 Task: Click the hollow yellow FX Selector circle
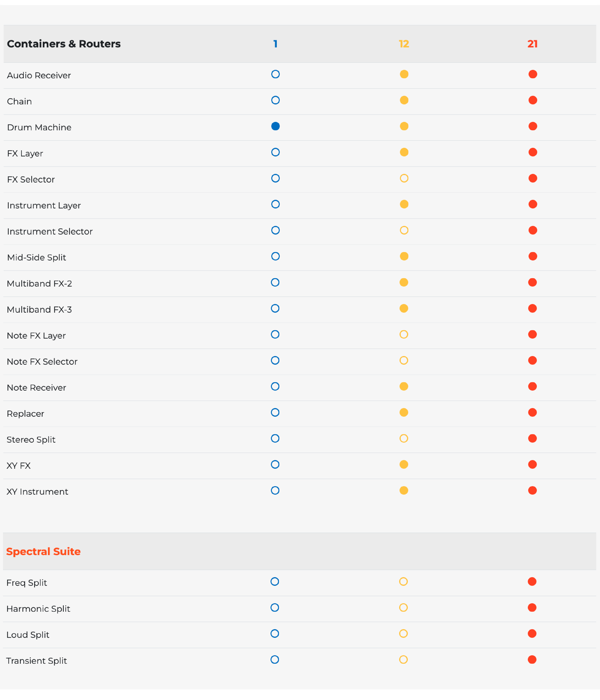click(404, 178)
